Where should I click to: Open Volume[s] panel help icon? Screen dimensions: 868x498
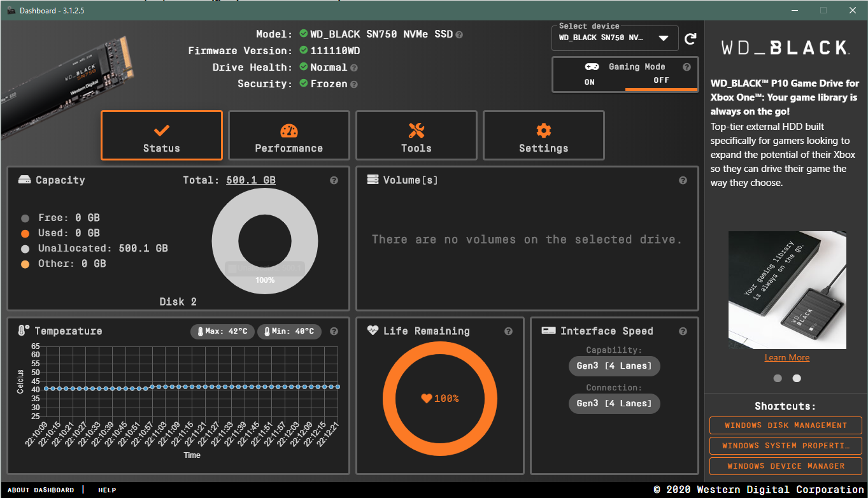click(x=683, y=181)
